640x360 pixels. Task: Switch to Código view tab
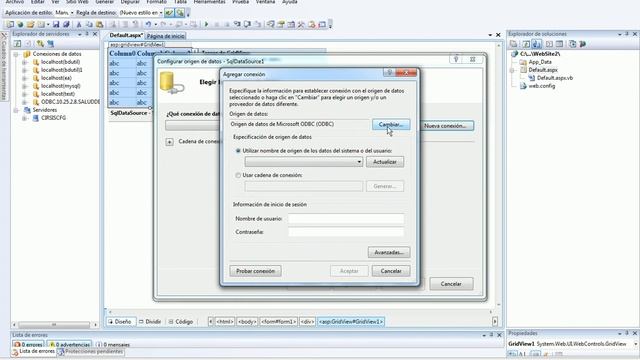(x=180, y=322)
